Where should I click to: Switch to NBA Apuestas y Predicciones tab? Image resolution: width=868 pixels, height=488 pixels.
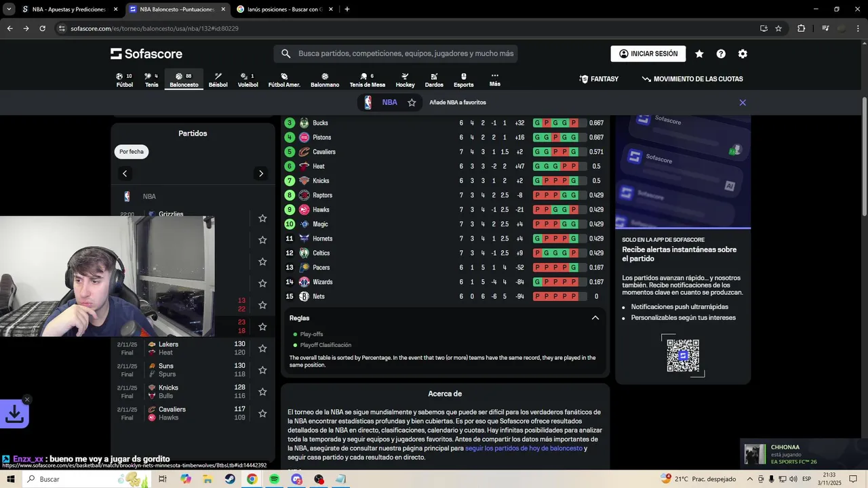[68, 9]
